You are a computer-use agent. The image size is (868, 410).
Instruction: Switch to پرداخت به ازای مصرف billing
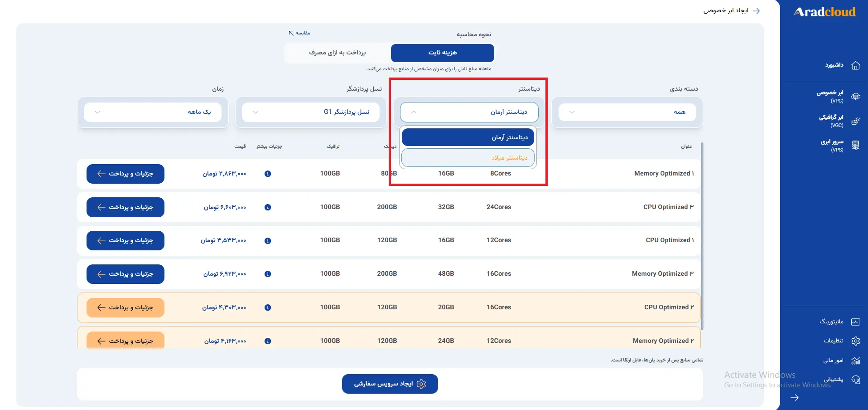338,53
